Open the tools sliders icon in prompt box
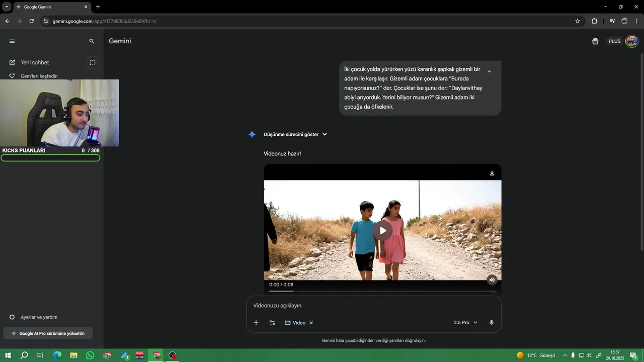This screenshot has height=362, width=644. 272,323
